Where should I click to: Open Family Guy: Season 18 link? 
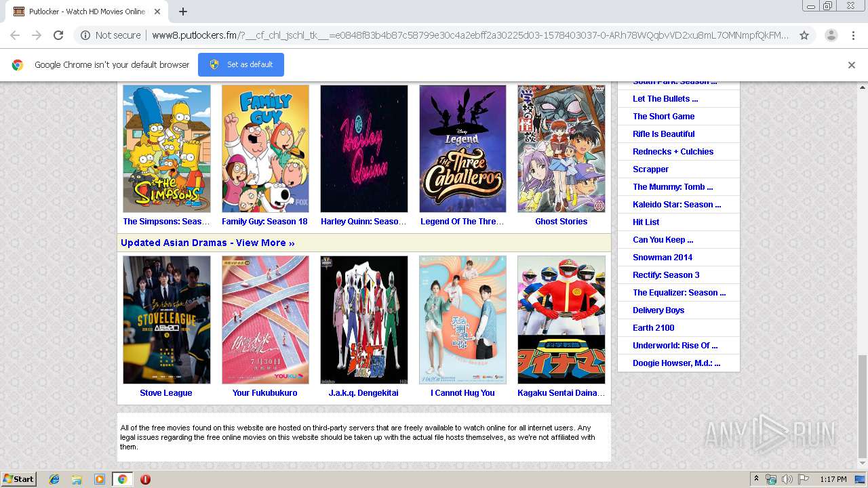tap(264, 222)
